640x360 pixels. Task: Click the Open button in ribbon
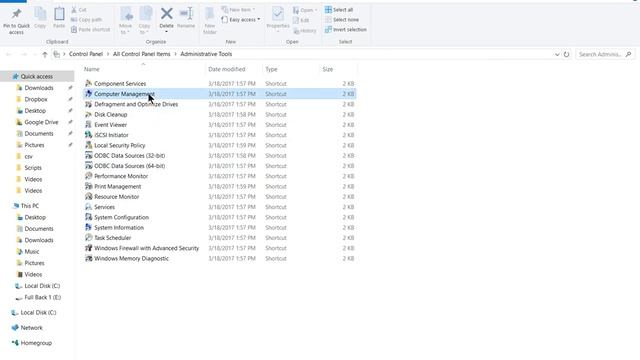305,10
